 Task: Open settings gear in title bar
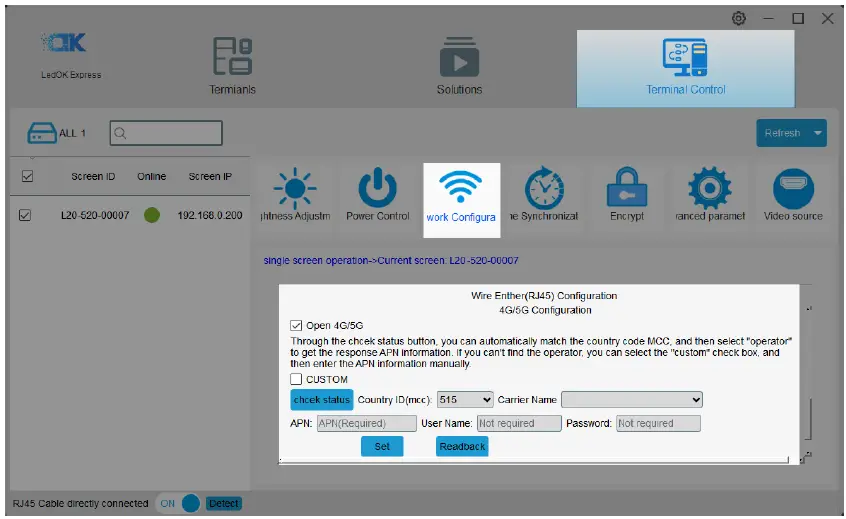click(x=739, y=18)
